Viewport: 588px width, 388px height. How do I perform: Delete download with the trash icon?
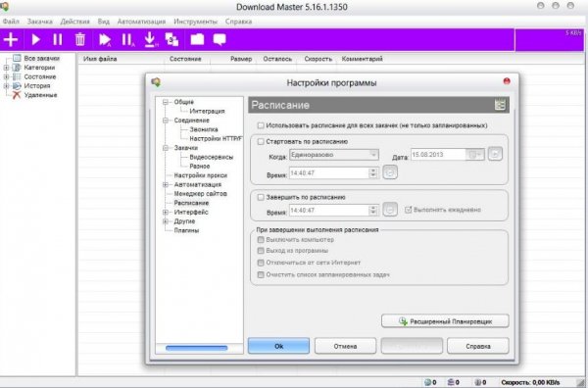[x=80, y=39]
